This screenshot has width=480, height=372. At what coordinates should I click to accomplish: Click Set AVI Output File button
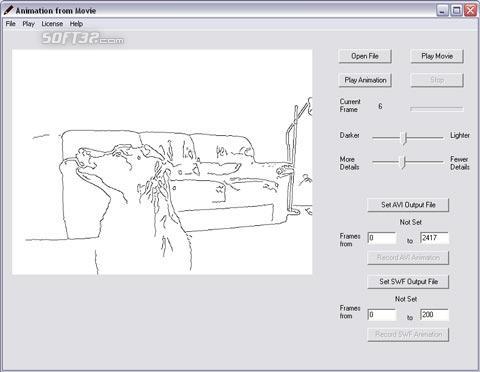pyautogui.click(x=408, y=205)
